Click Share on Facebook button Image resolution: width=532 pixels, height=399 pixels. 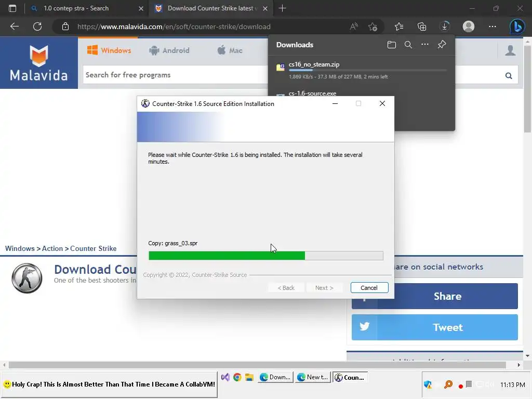(x=435, y=296)
